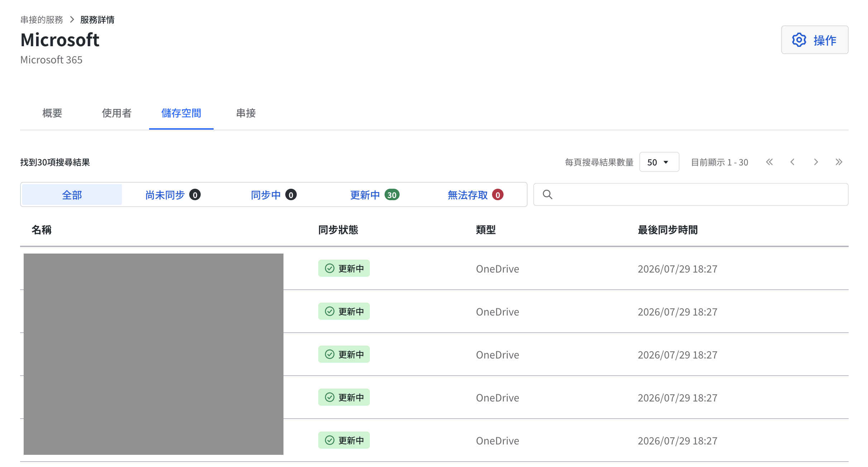Open the 每頁搜尋結果數量 50 dropdown
Screen dimensions: 868x467
(x=659, y=162)
